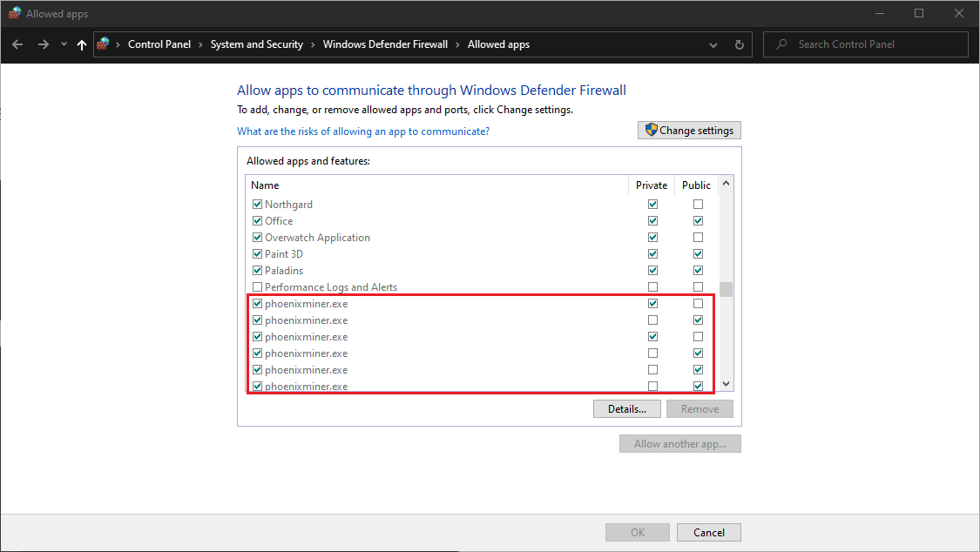This screenshot has width=980, height=552.
Task: Open System and Security breadcrumb
Action: pos(257,44)
